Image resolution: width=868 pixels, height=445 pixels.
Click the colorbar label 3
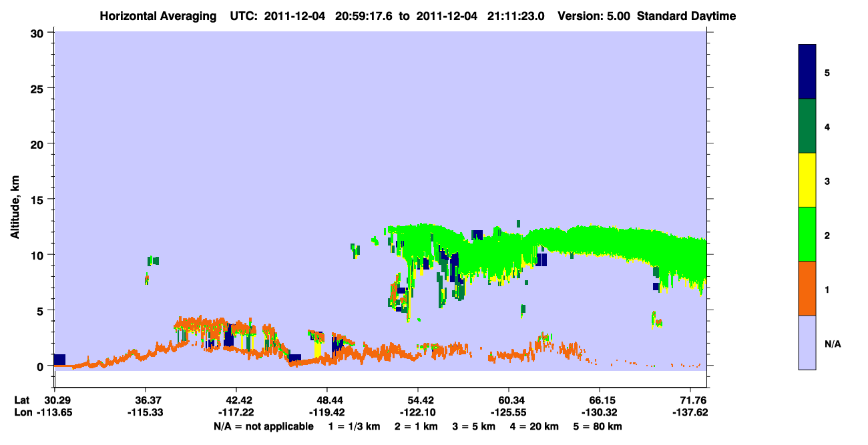point(827,181)
